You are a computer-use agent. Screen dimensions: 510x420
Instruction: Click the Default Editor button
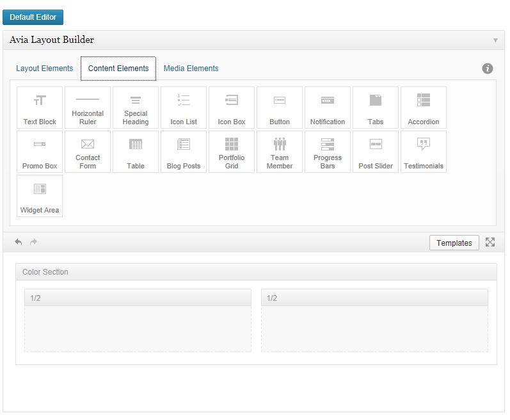click(x=33, y=17)
